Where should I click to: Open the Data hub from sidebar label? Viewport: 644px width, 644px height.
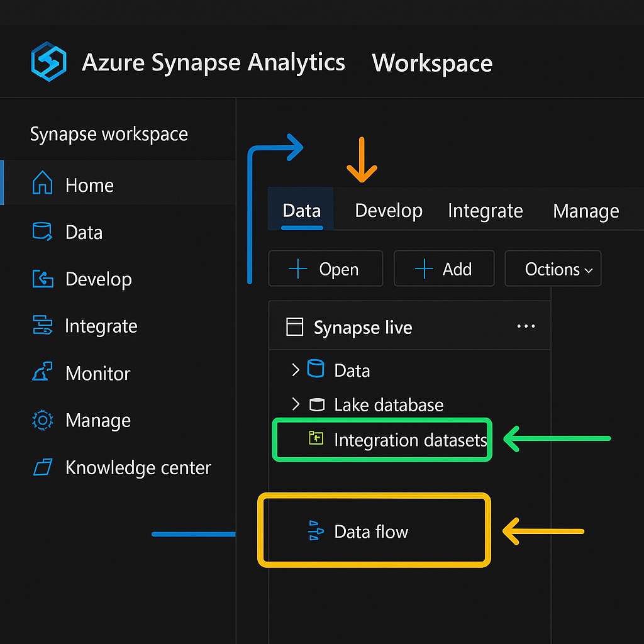[x=84, y=233]
